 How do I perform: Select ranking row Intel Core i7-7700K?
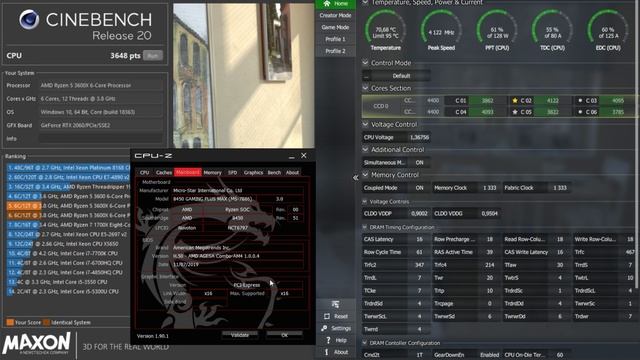(x=68, y=253)
